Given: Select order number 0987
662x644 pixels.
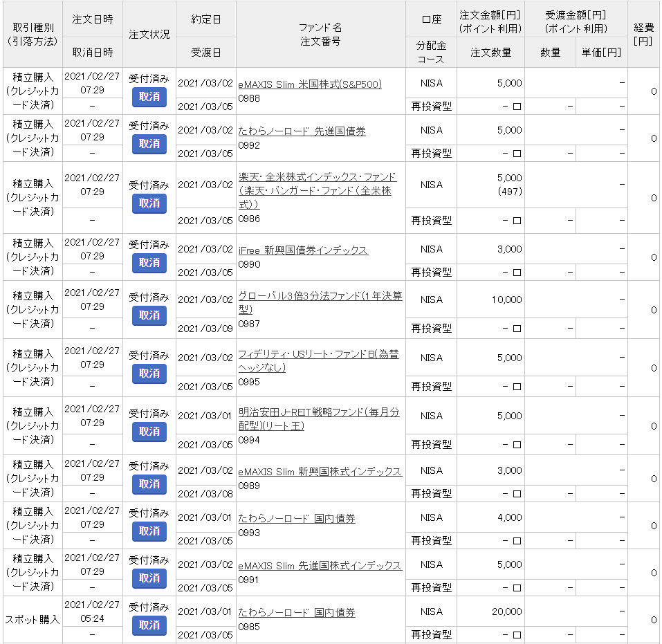Looking at the screenshot, I should coord(249,324).
